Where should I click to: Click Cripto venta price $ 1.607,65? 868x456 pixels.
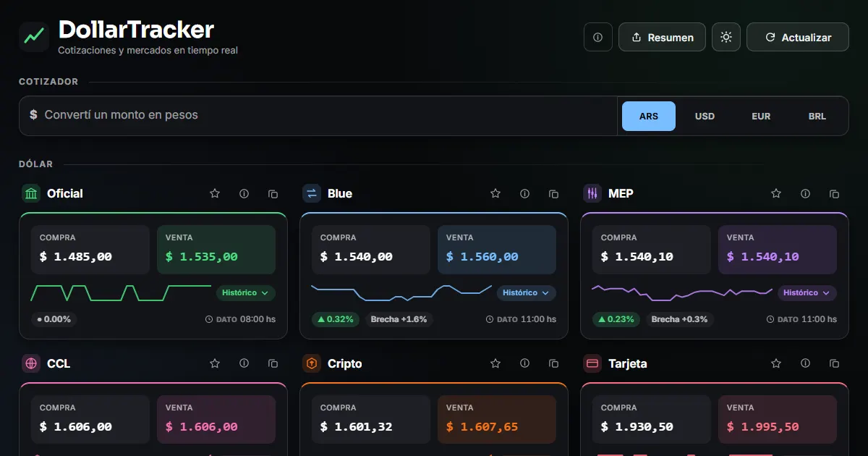[x=482, y=426]
